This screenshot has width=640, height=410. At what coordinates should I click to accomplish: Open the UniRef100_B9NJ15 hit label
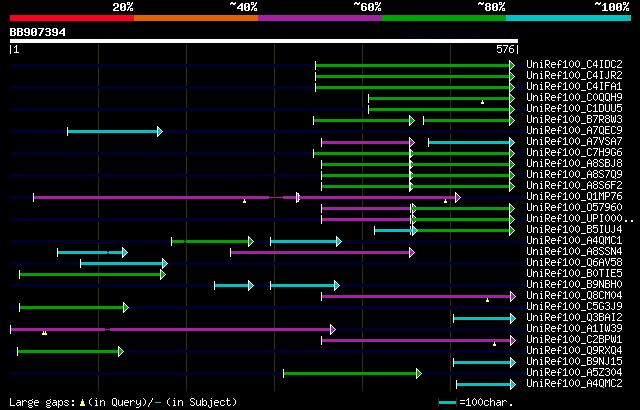pos(574,362)
